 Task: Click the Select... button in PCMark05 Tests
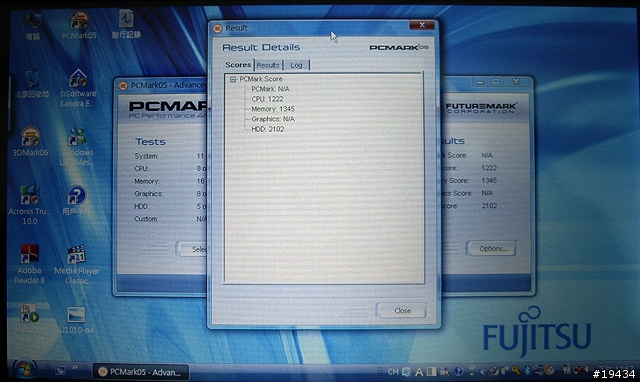[192, 249]
